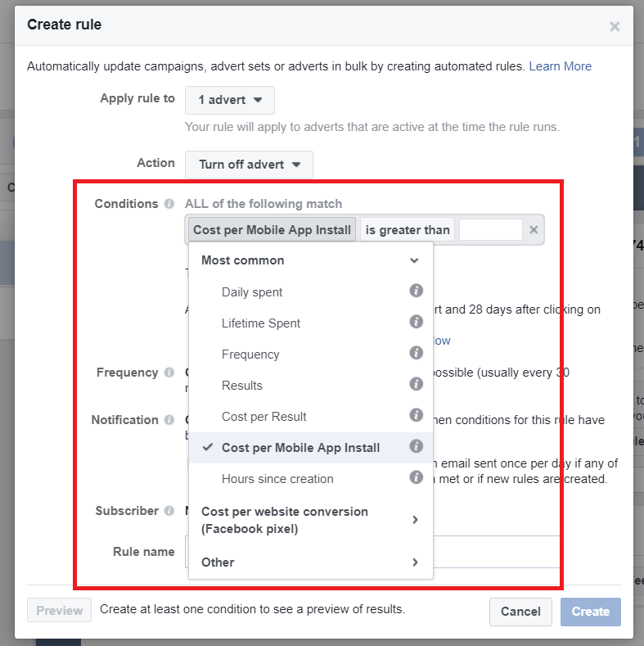This screenshot has height=646, width=644.
Task: Open the Learn More link
Action: [560, 66]
